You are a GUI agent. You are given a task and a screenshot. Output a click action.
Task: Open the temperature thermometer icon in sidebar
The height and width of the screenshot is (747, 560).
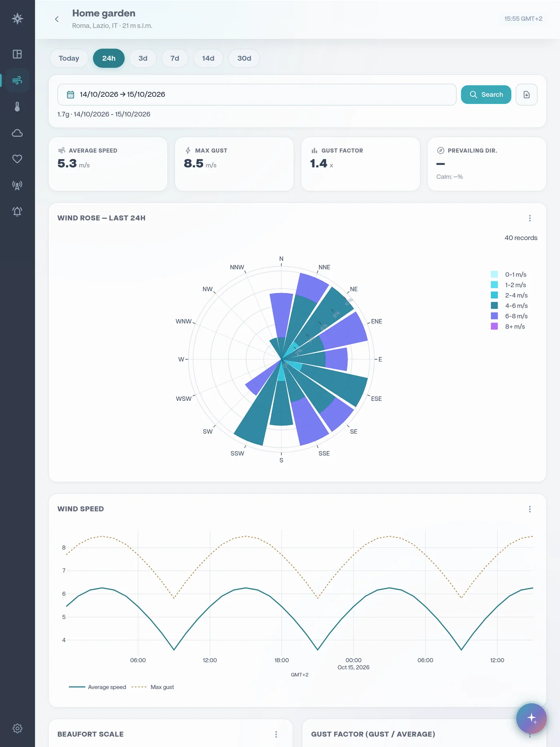(17, 107)
